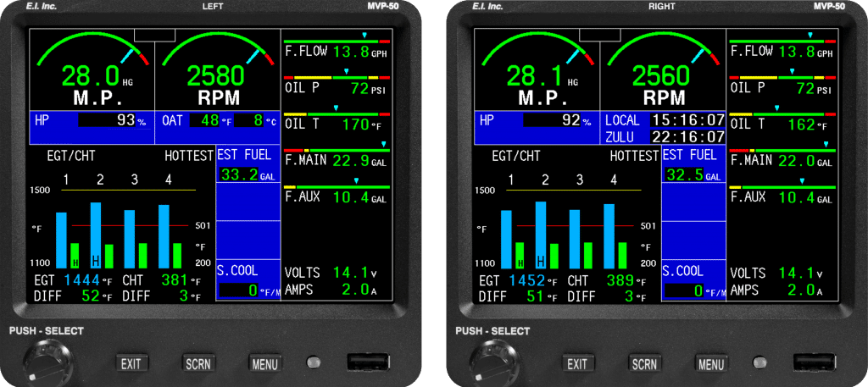Click the right unit light sensor
Image resolution: width=868 pixels, height=387 pixels.
759,362
